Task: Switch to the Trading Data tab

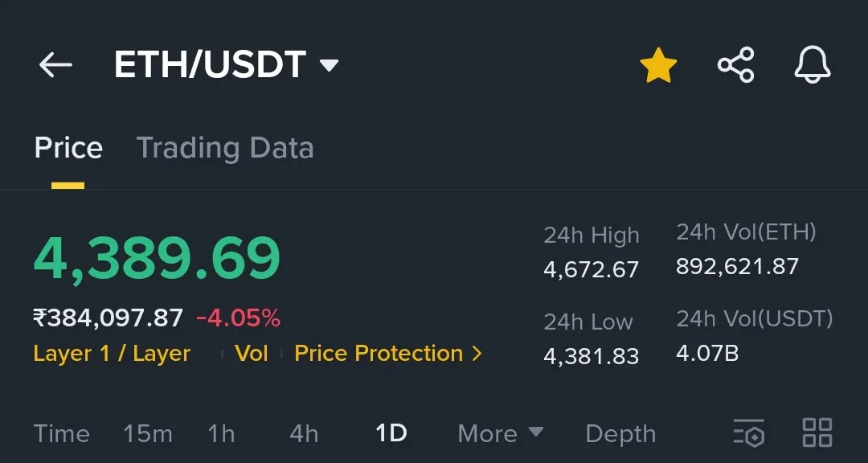Action: pyautogui.click(x=225, y=148)
